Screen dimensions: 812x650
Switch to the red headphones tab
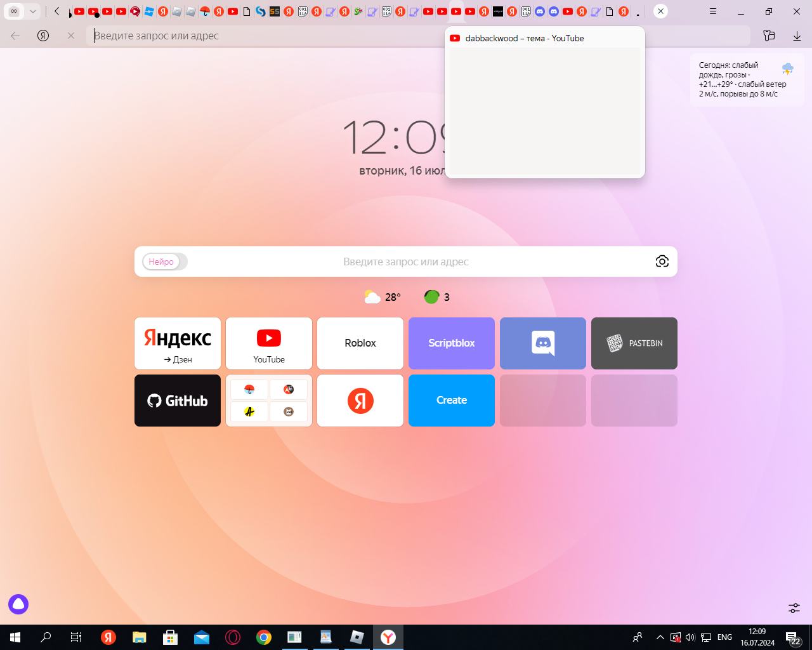coord(135,11)
